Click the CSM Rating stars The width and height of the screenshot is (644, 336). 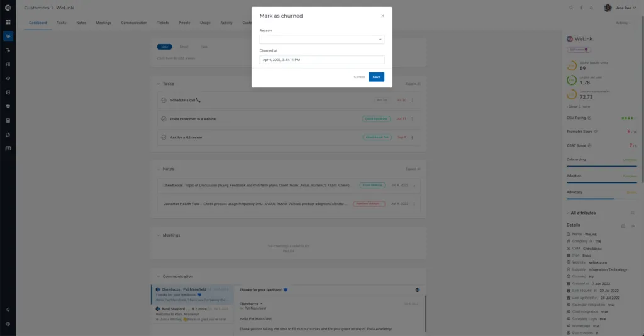[628, 118]
